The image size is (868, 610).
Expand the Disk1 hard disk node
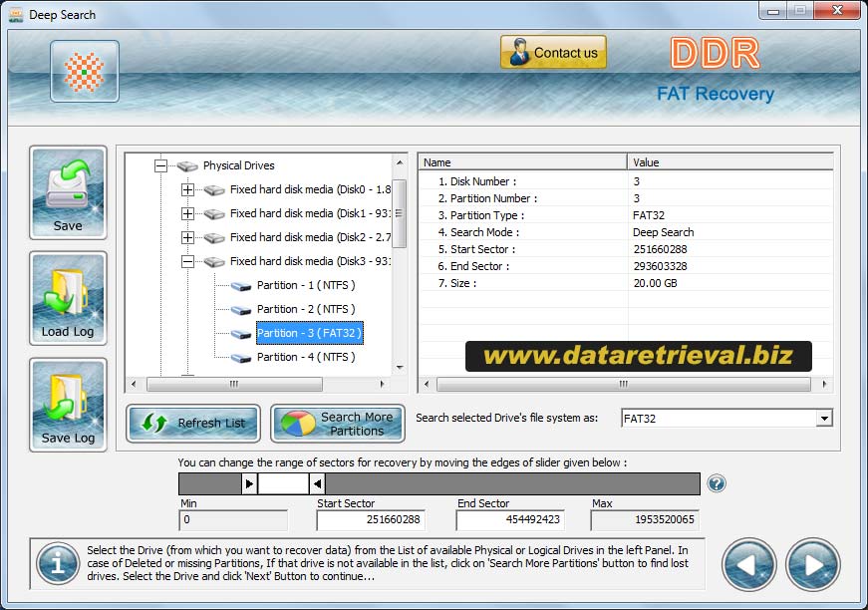(x=187, y=213)
